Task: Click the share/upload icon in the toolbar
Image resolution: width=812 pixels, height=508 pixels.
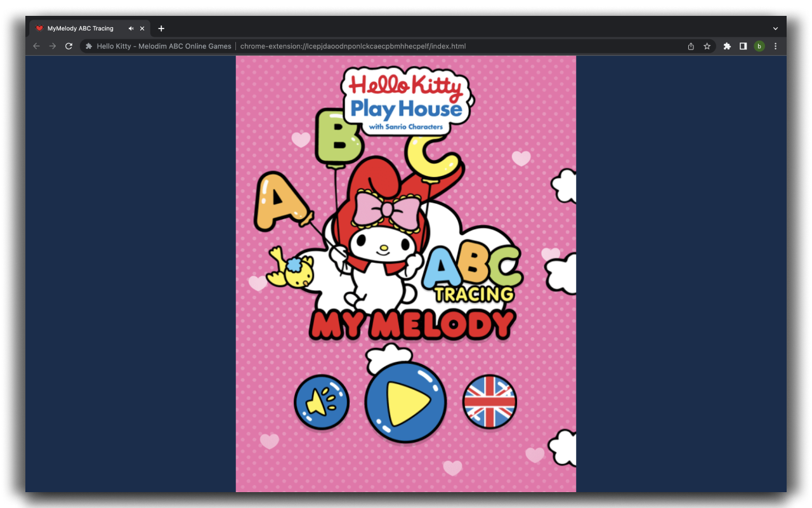Action: tap(691, 46)
